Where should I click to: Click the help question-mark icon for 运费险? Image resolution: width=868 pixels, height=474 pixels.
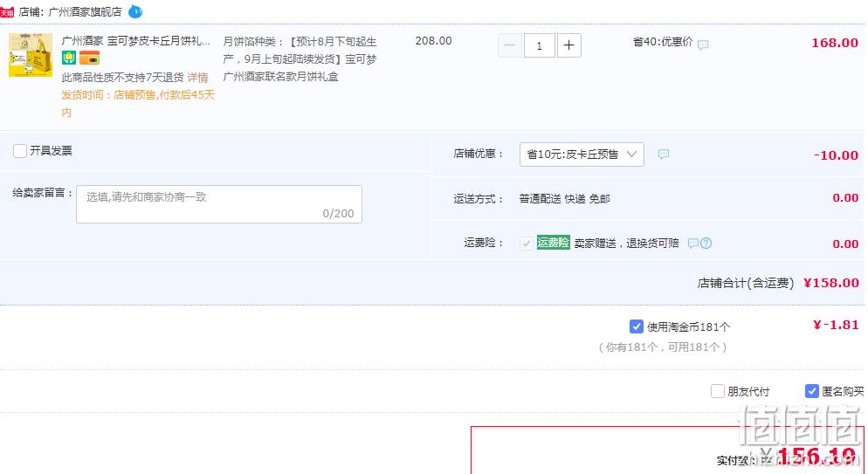click(x=706, y=243)
